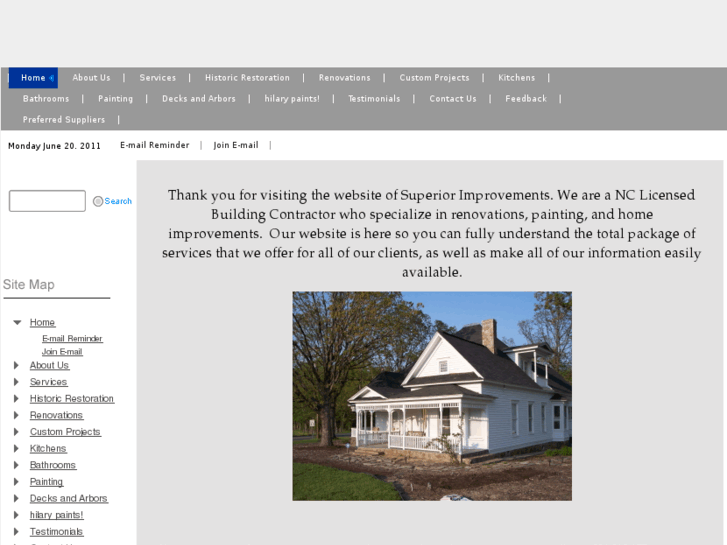
Task: Click the white farmhouse photo
Action: click(x=432, y=396)
